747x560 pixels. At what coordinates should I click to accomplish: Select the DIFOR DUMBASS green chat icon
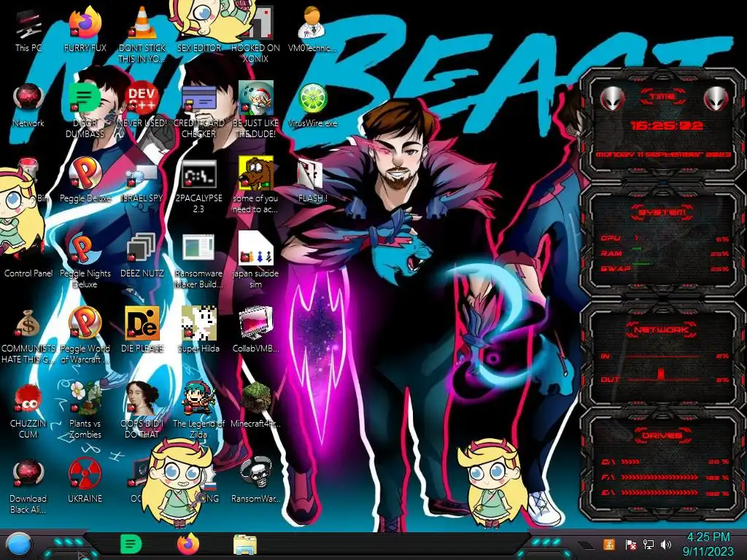tap(85, 109)
